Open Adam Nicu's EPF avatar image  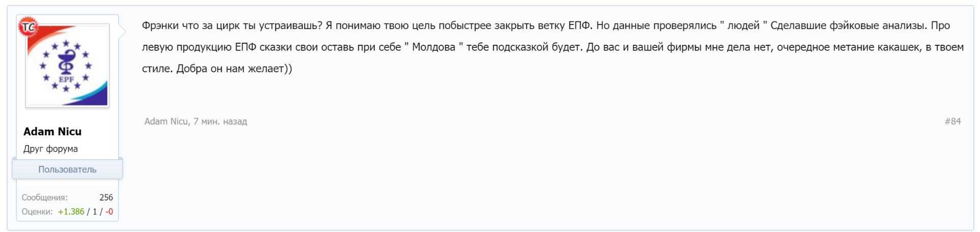coord(68,66)
